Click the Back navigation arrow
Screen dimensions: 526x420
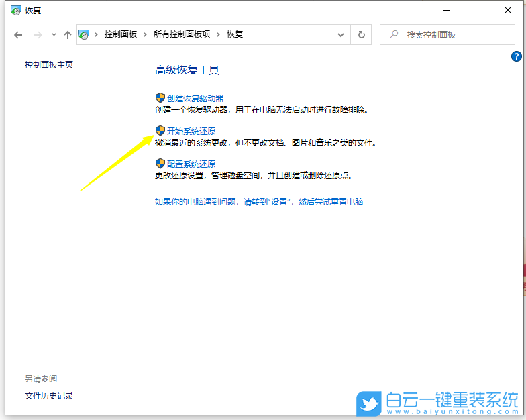click(x=18, y=35)
